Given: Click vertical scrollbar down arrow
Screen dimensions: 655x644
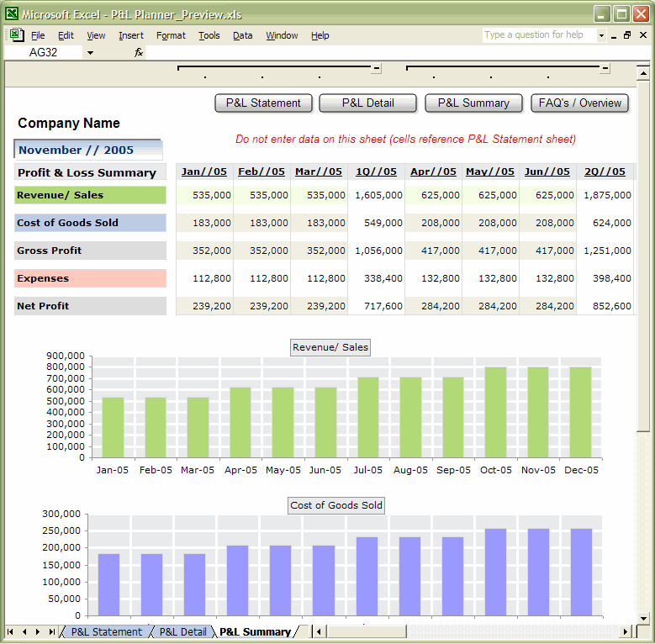Looking at the screenshot, I should [643, 618].
